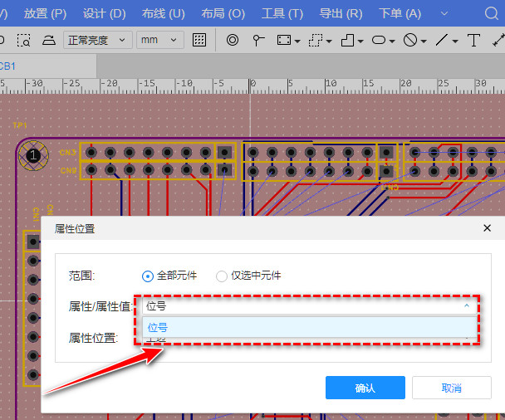Image resolution: width=505 pixels, height=420 pixels.
Task: Select the line drawing tool
Action: (442, 40)
